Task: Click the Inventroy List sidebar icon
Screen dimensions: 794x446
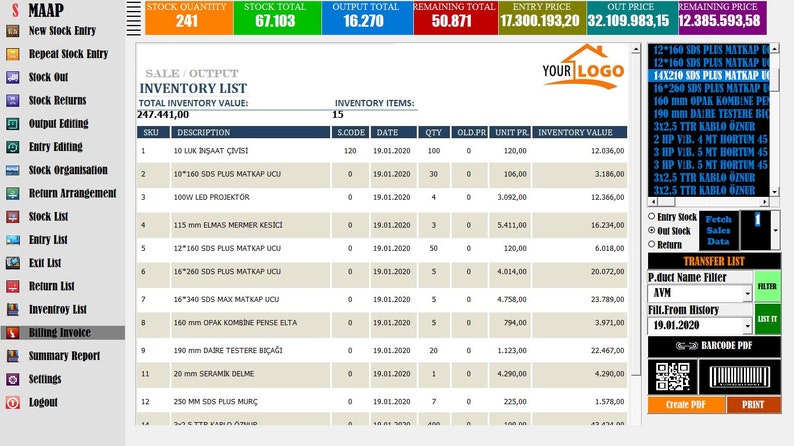Action: coord(13,309)
